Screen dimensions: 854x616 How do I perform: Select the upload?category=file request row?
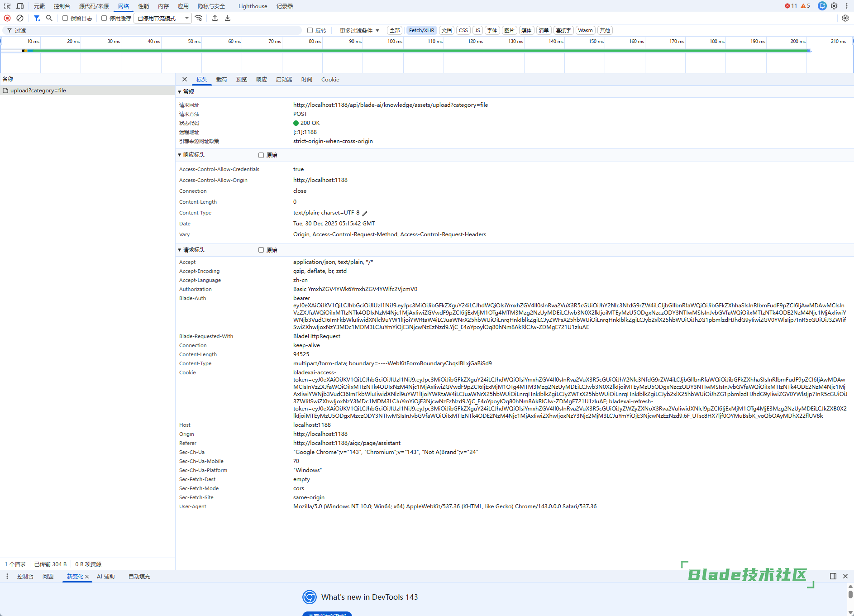point(38,91)
